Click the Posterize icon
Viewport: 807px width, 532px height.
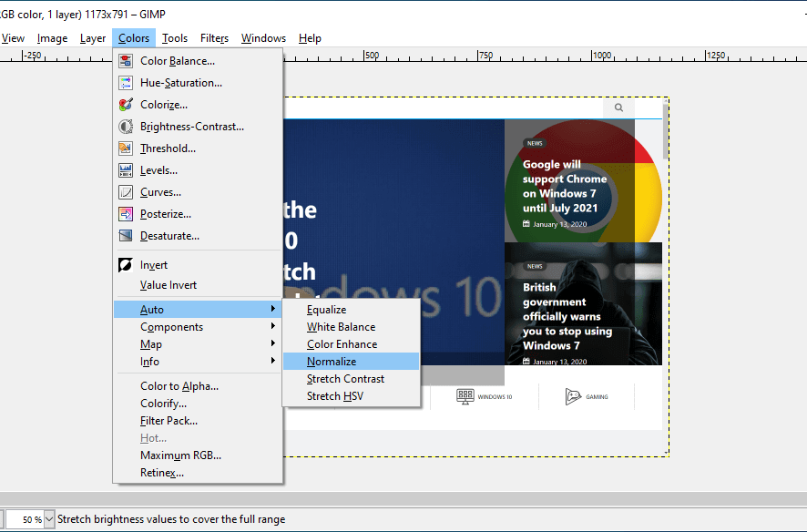click(126, 214)
